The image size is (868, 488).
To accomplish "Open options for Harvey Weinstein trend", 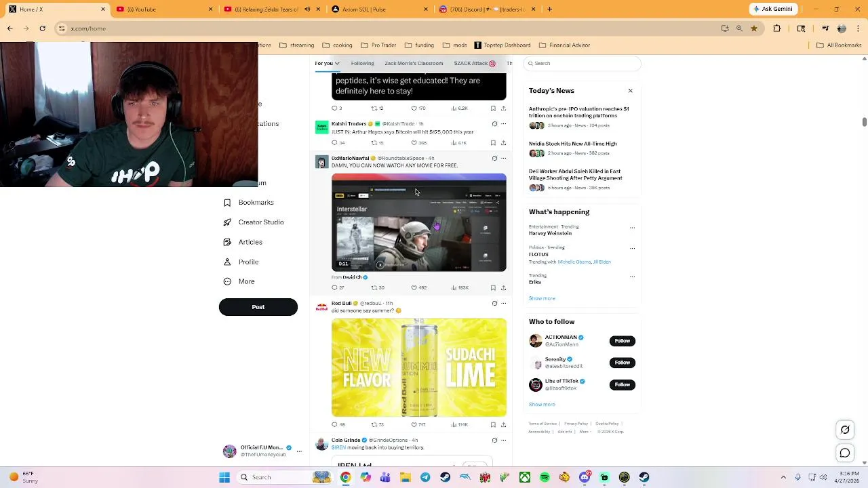I will [x=632, y=228].
